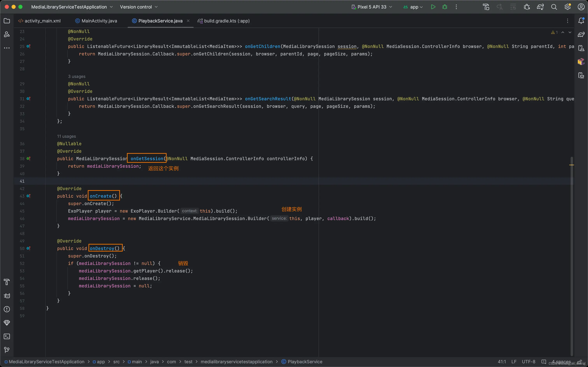
Task: Open the Notifications bell panel
Action: [x=581, y=21]
